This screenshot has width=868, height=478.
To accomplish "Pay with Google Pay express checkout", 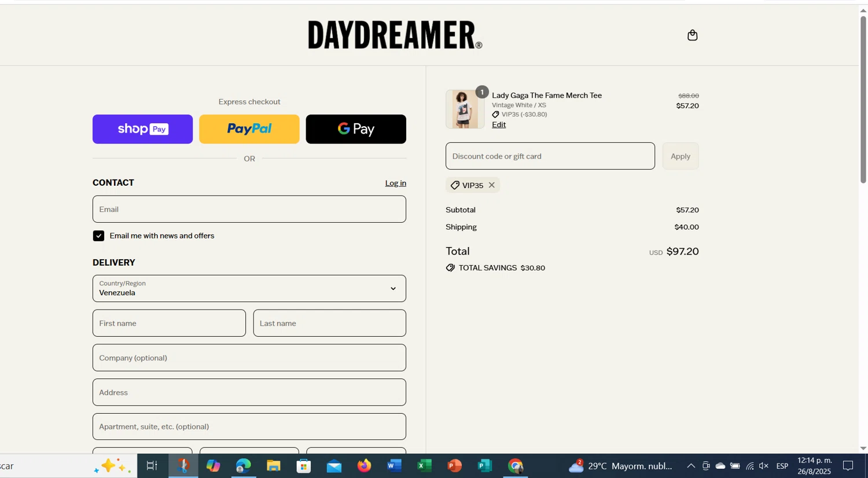I will pos(356,129).
